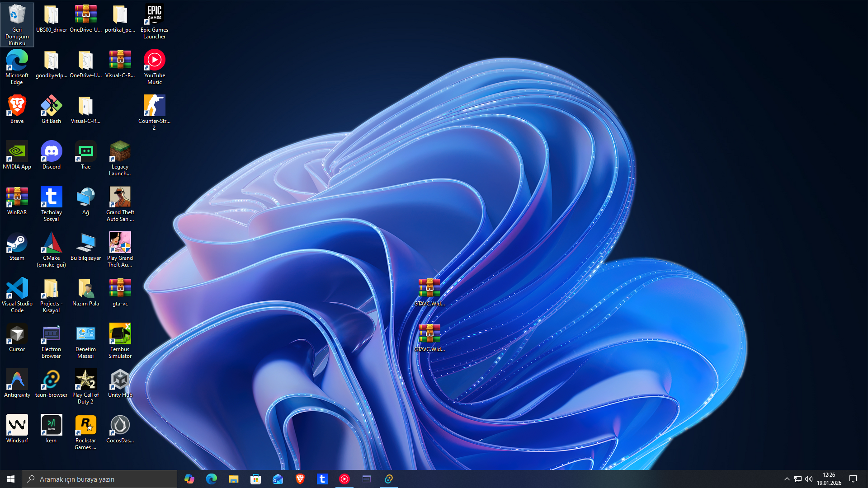Select the tauri-browser desktop shortcut
This screenshot has width=868, height=488.
coord(51,383)
